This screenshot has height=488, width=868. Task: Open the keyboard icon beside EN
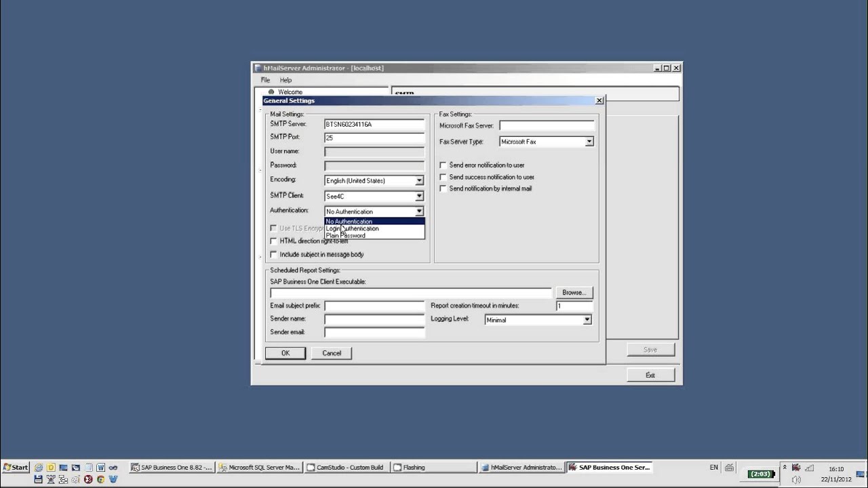click(729, 467)
